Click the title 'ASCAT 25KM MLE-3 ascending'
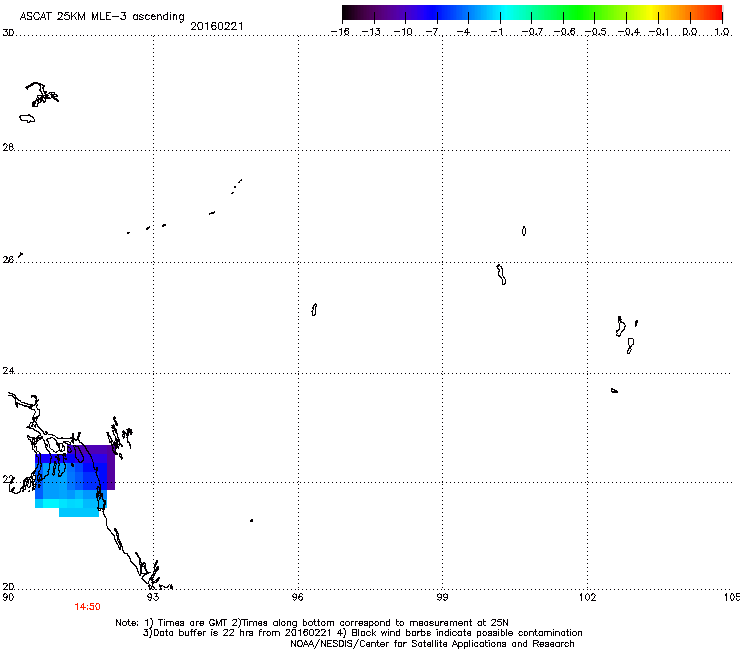 (102, 16)
